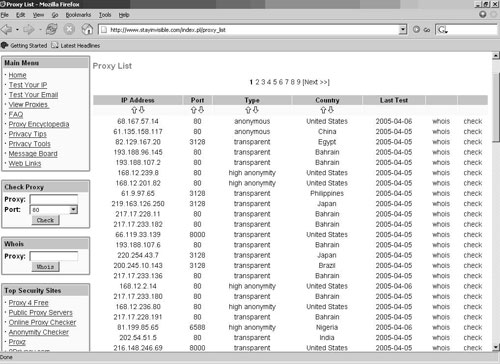Viewport: 500px width, 364px height.
Task: Open the Test Your IP link
Action: coord(28,85)
